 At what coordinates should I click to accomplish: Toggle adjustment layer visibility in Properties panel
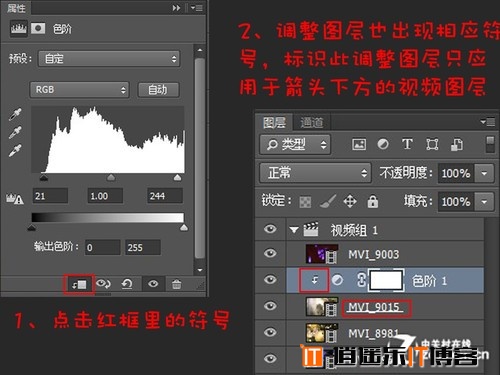153,284
